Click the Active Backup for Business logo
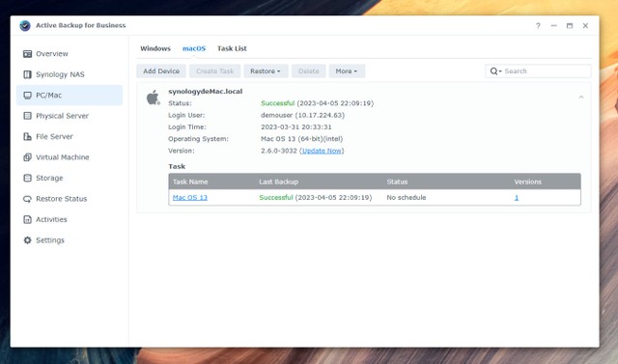 coord(25,26)
